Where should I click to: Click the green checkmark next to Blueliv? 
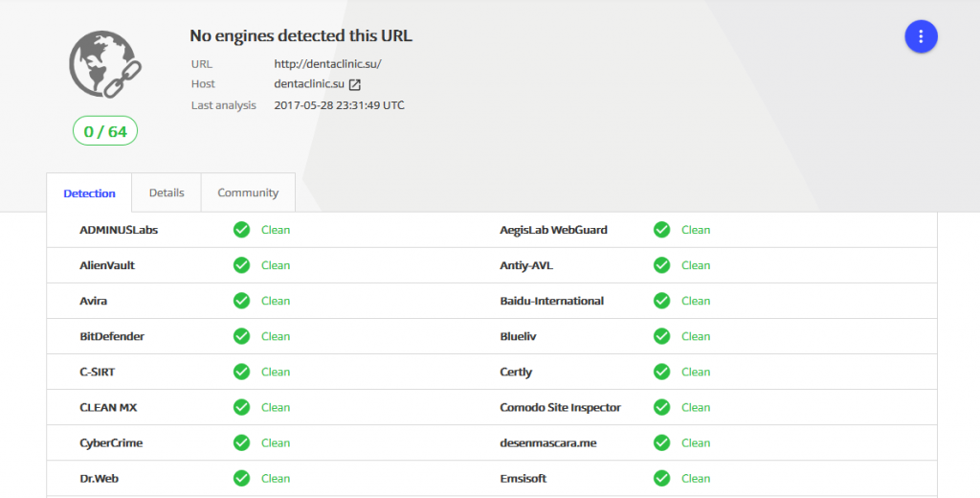pyautogui.click(x=661, y=336)
